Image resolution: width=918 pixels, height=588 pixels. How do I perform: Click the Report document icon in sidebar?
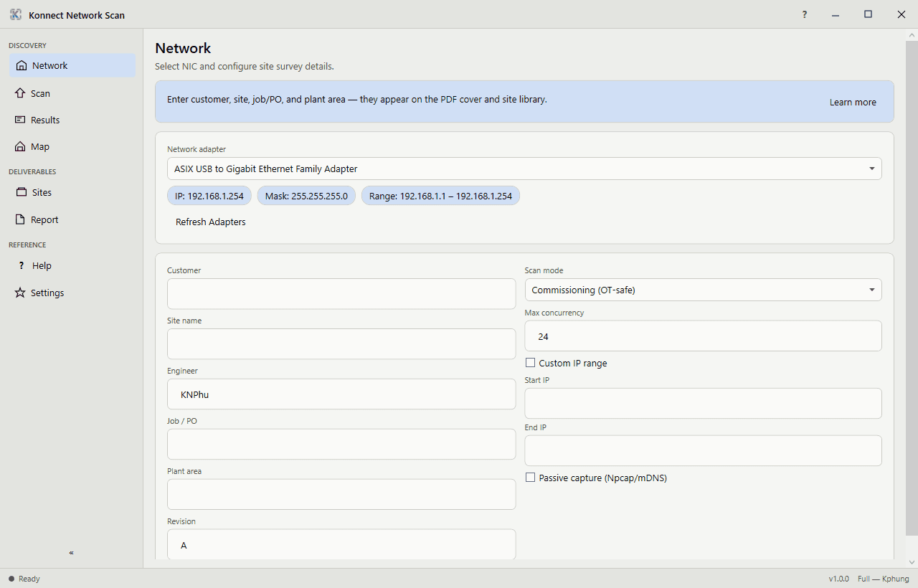point(20,219)
